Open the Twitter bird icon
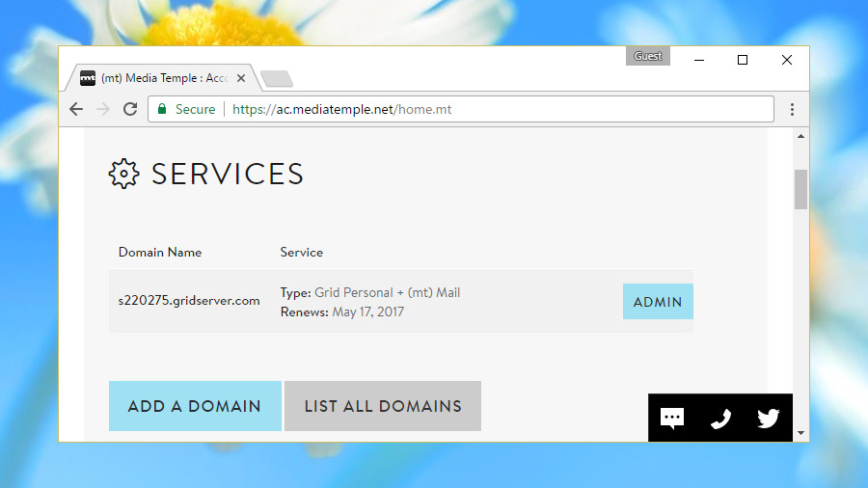 pos(769,419)
